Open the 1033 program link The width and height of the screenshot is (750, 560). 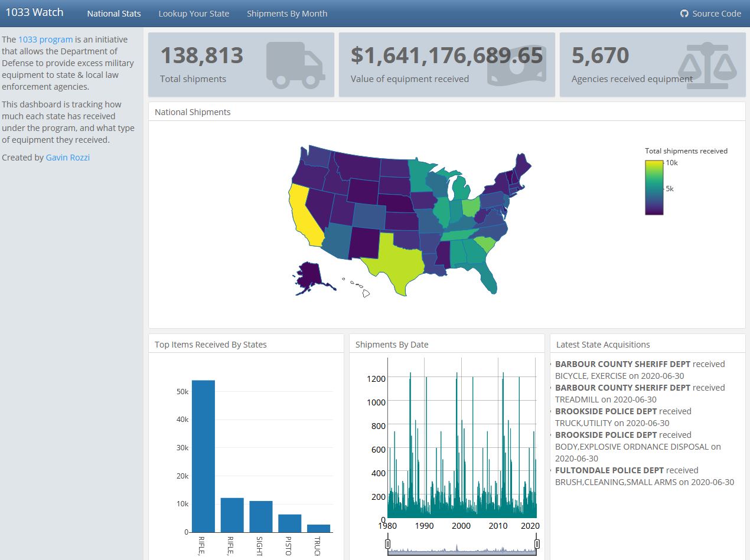point(45,40)
